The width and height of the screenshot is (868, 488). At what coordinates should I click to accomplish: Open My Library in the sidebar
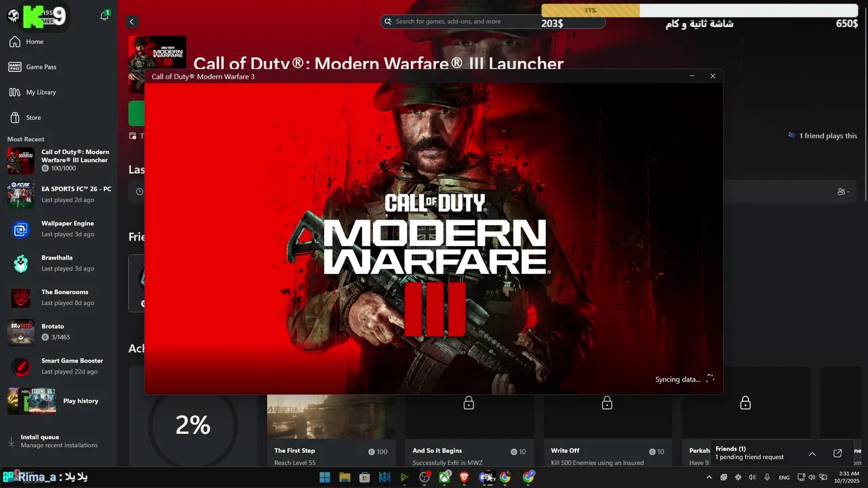pos(58,92)
